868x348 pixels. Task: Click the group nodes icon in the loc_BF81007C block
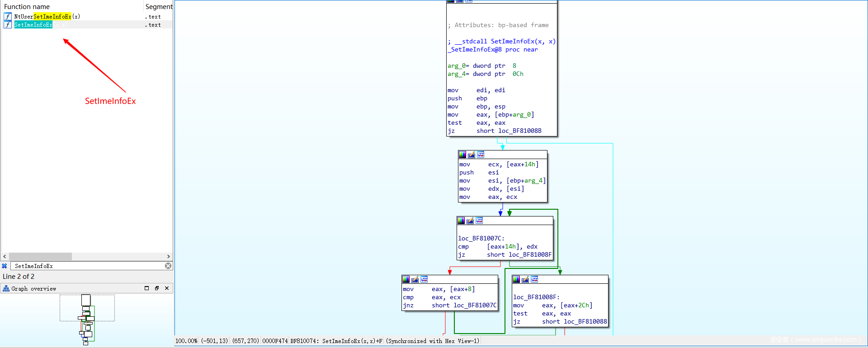[479, 221]
